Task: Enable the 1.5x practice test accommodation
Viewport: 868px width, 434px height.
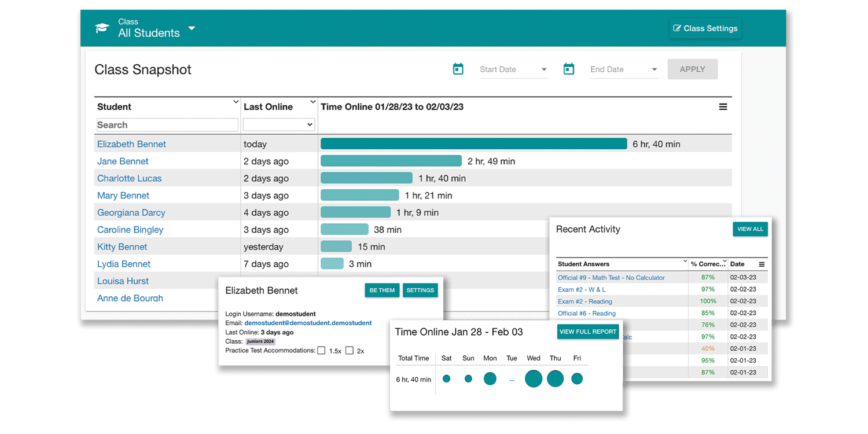Action: pyautogui.click(x=322, y=350)
